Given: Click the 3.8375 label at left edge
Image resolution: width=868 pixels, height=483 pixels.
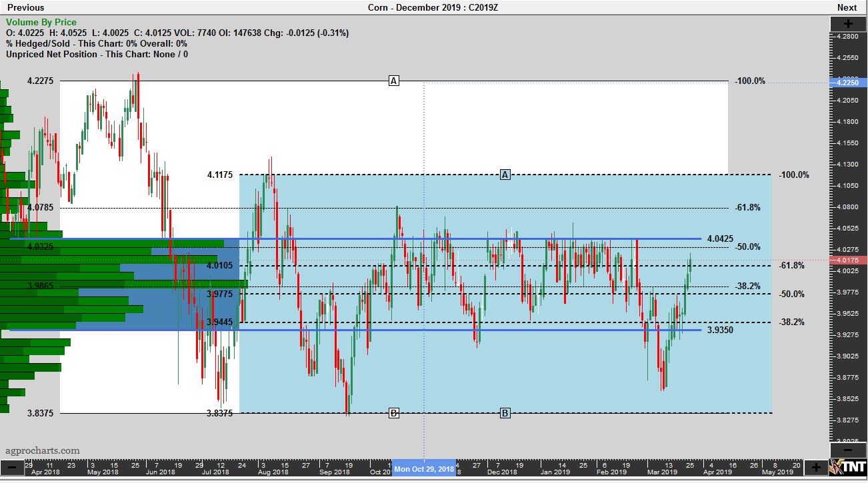Looking at the screenshot, I should pyautogui.click(x=40, y=413).
